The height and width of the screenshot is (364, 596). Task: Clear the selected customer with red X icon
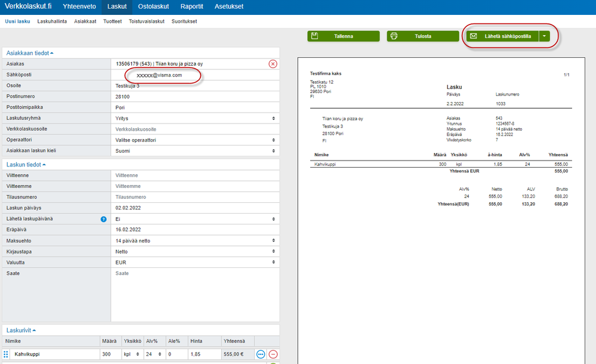click(273, 64)
